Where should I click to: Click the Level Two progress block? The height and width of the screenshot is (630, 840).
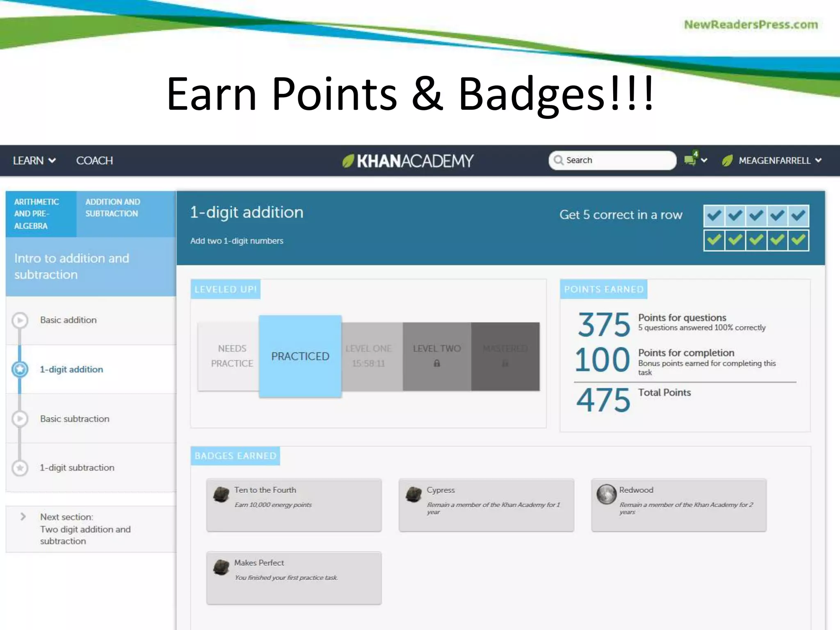[437, 356]
